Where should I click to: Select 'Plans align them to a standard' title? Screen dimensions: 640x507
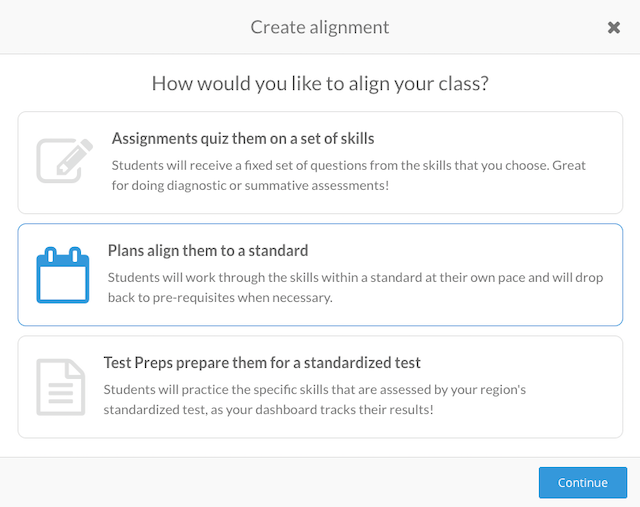(x=208, y=251)
